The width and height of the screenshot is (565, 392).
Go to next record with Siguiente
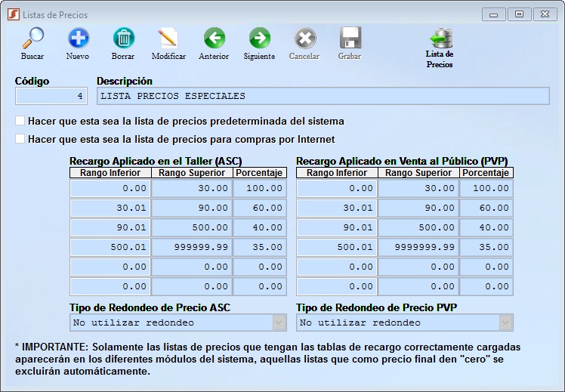tap(259, 39)
